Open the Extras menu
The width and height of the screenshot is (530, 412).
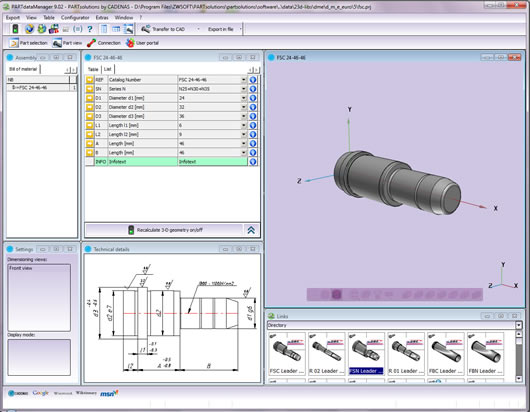click(102, 18)
